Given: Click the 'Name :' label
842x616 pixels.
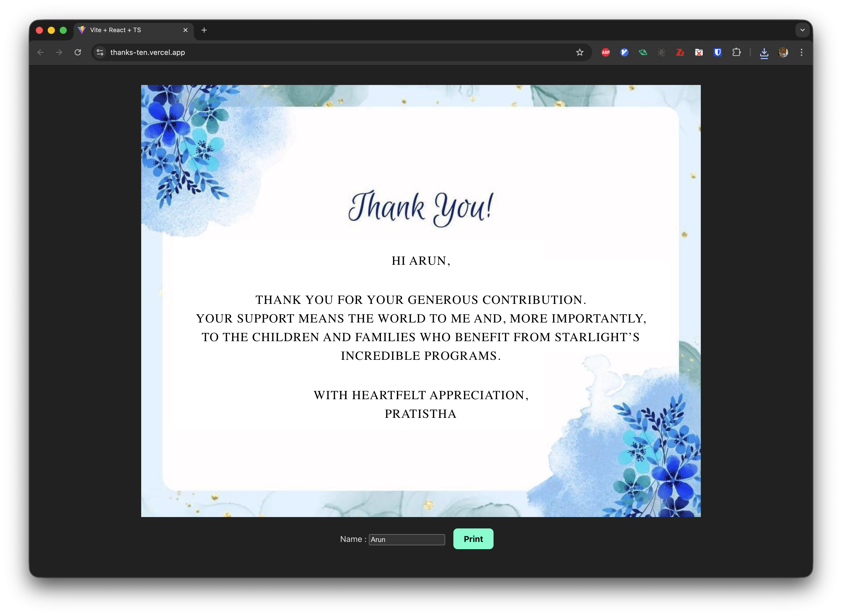Looking at the screenshot, I should 353,539.
